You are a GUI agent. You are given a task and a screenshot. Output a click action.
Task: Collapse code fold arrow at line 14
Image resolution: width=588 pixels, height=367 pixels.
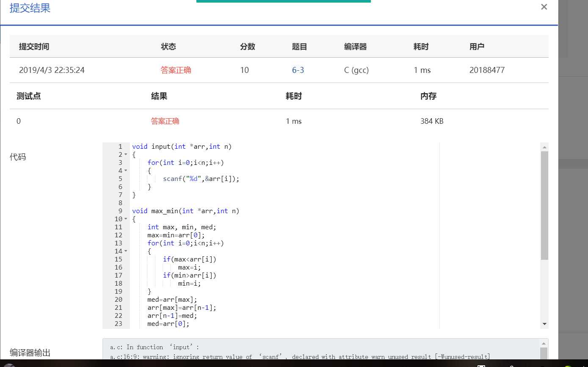(x=126, y=251)
